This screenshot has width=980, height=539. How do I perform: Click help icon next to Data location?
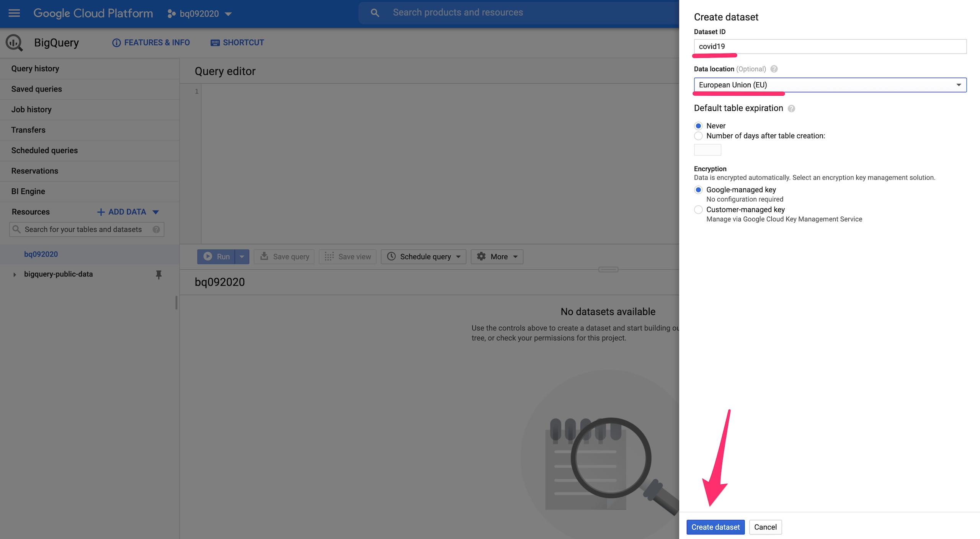774,69
